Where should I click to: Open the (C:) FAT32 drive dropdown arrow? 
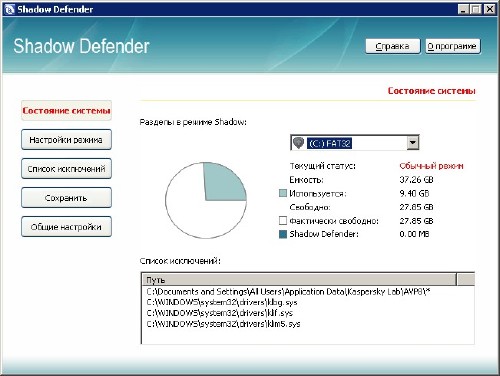pos(413,143)
